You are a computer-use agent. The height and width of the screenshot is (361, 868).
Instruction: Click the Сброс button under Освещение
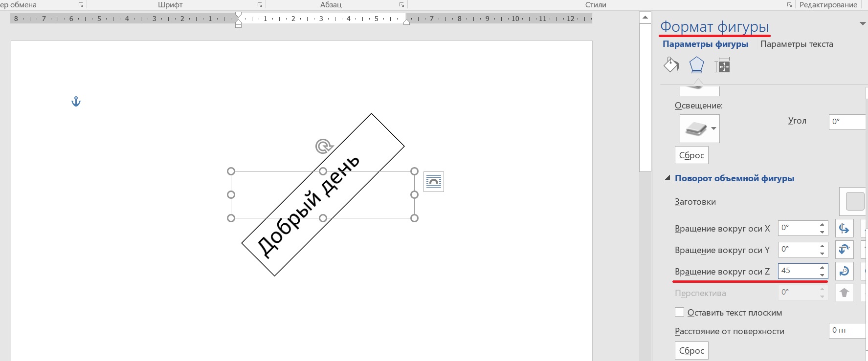(x=691, y=155)
